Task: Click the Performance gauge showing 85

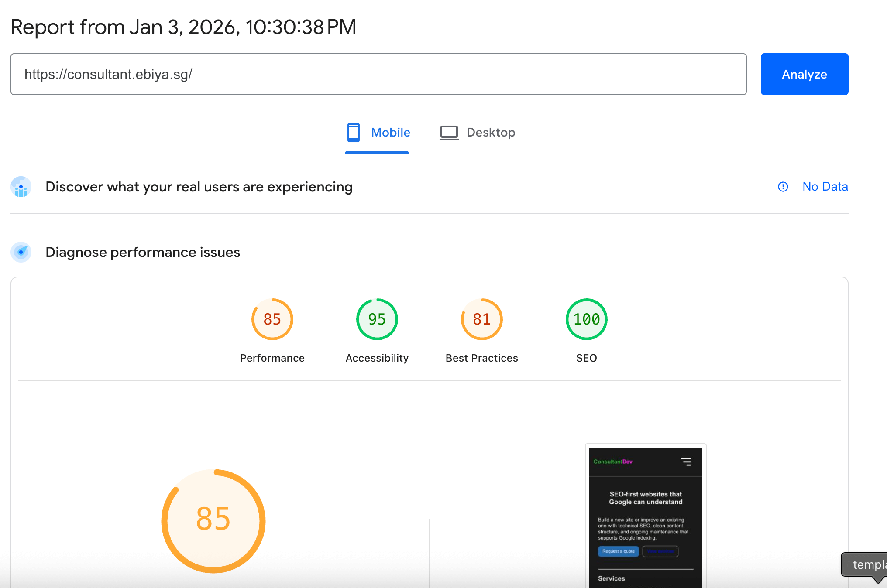Action: pos(272,319)
